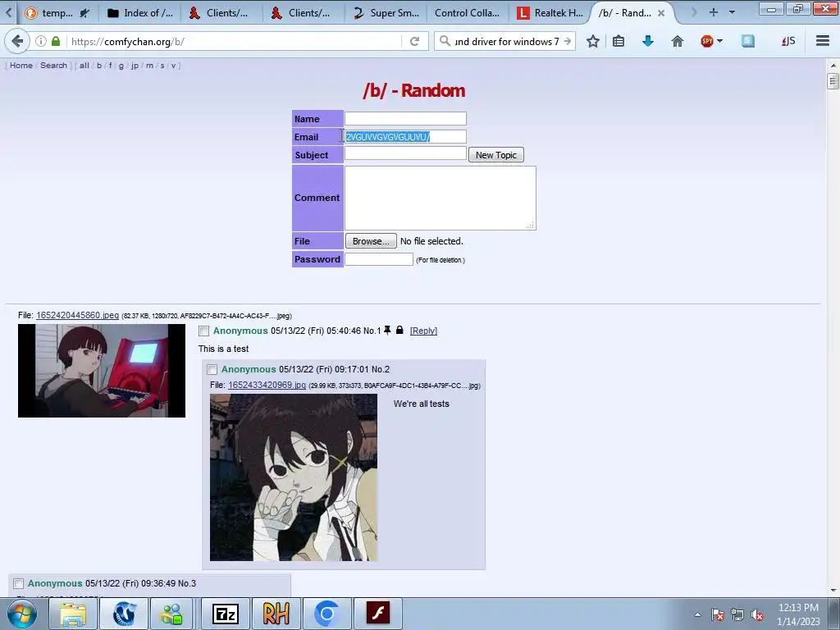Open the hamburger browser menu

click(823, 41)
